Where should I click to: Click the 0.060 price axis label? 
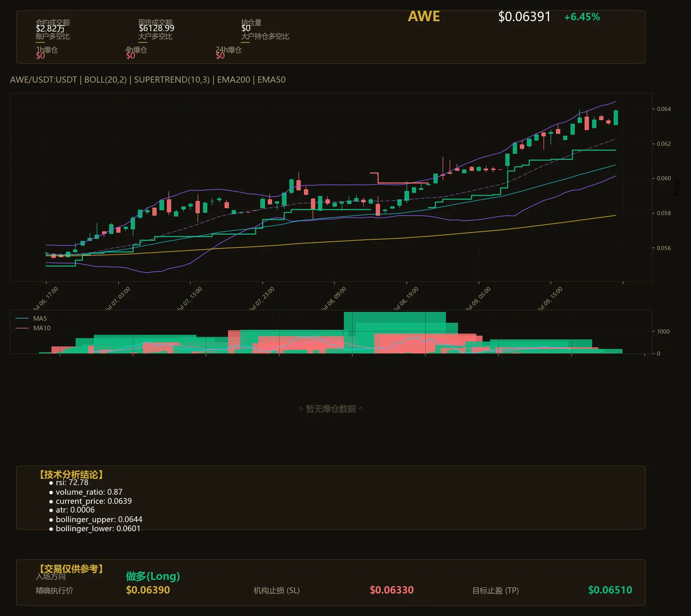click(x=664, y=178)
